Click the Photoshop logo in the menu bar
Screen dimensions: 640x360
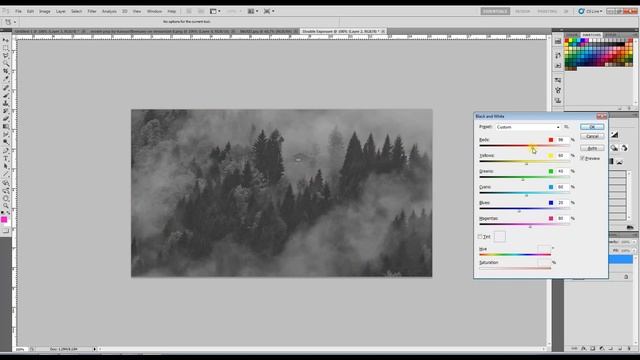tap(6, 11)
